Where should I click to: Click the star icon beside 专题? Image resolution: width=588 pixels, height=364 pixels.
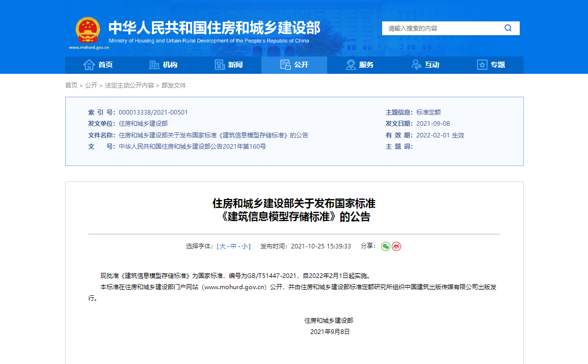[x=482, y=65]
